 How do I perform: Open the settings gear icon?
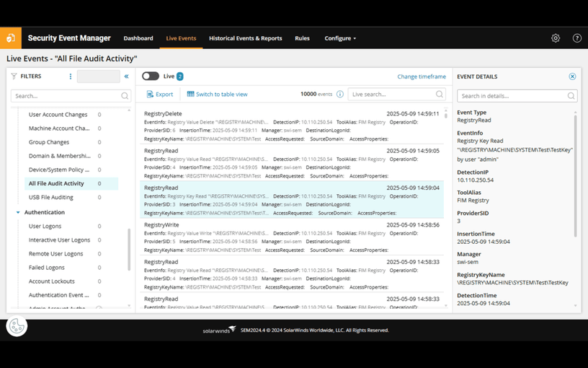point(556,38)
